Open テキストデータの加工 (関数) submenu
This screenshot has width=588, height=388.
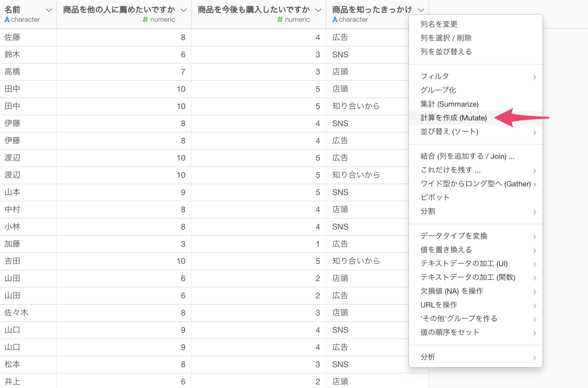[x=476, y=277]
